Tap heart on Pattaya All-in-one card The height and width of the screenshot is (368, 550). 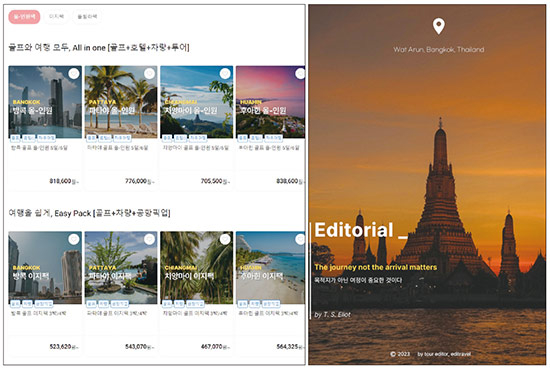pyautogui.click(x=149, y=74)
